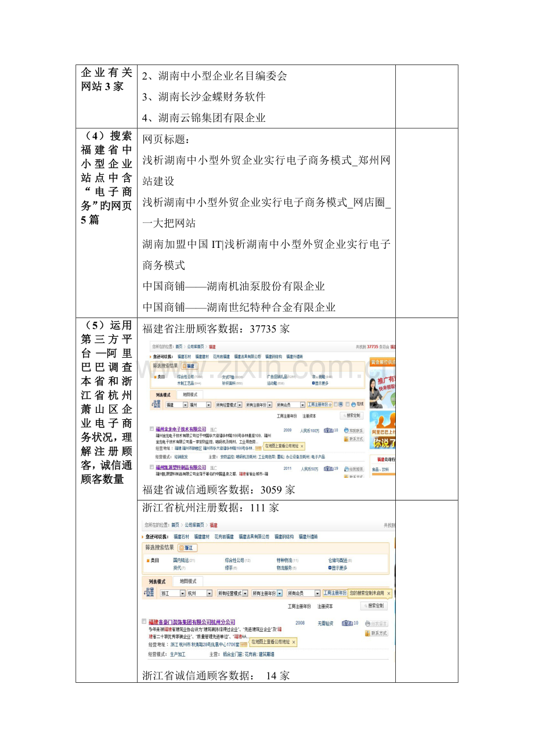Image resolution: width=534 pixels, height=756 pixels.
Task: Open 所有注册年份 dropdown in the Fujian screenshot
Action: [258, 405]
